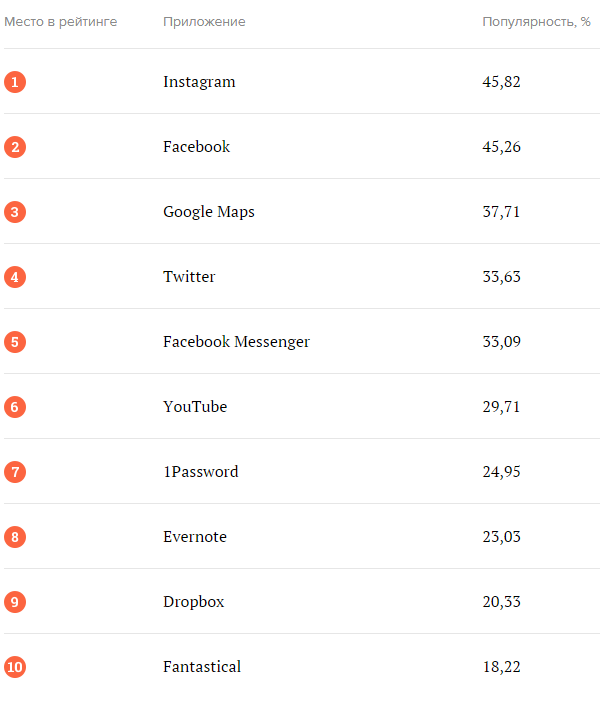
Task: Click the orange rank 1 badge
Action: (15, 82)
